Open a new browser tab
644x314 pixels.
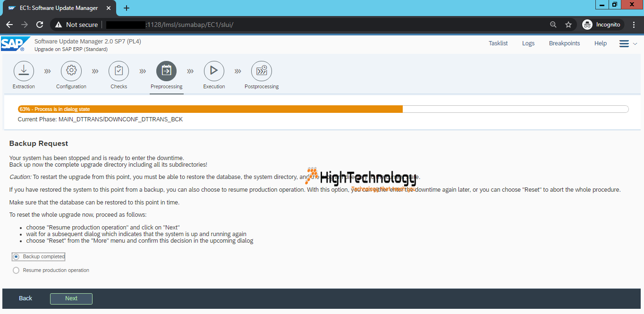point(126,8)
